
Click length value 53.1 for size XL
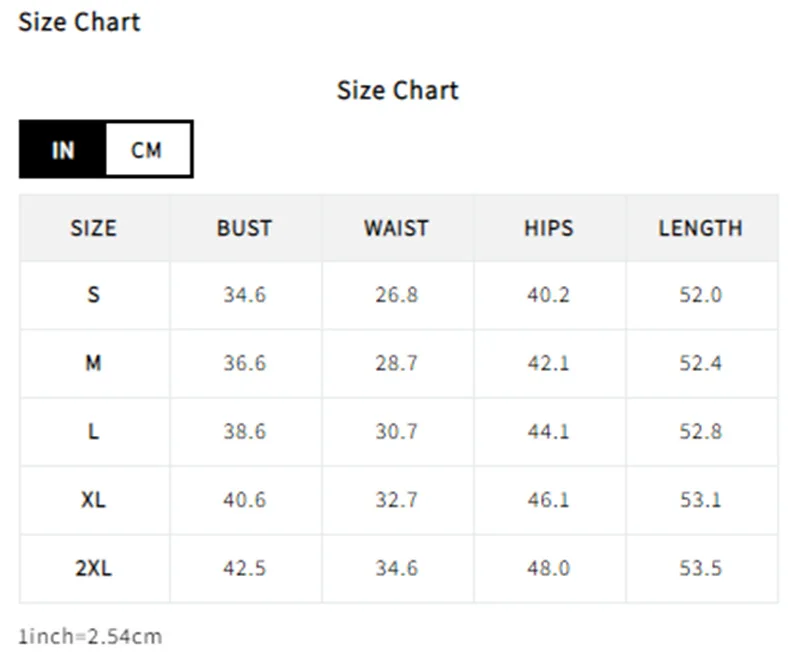(x=701, y=499)
